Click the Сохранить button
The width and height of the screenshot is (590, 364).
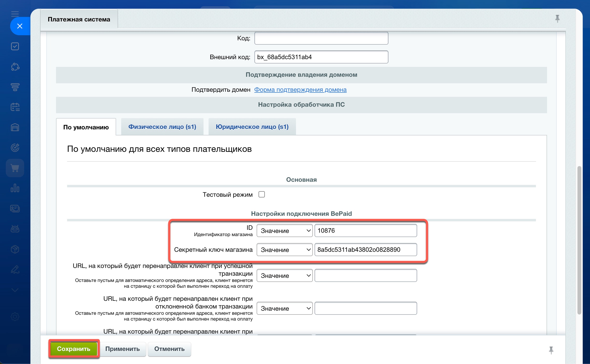pos(74,349)
